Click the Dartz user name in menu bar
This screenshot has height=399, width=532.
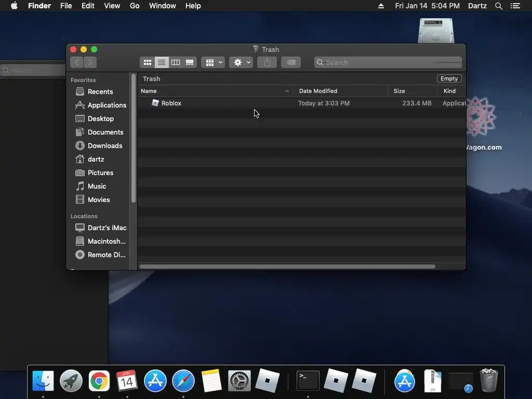[x=477, y=6]
